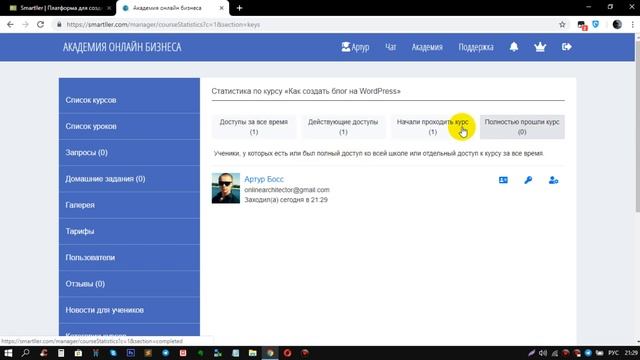Click the browser profile avatar icon
The image size is (640, 360).
pyautogui.click(x=617, y=24)
